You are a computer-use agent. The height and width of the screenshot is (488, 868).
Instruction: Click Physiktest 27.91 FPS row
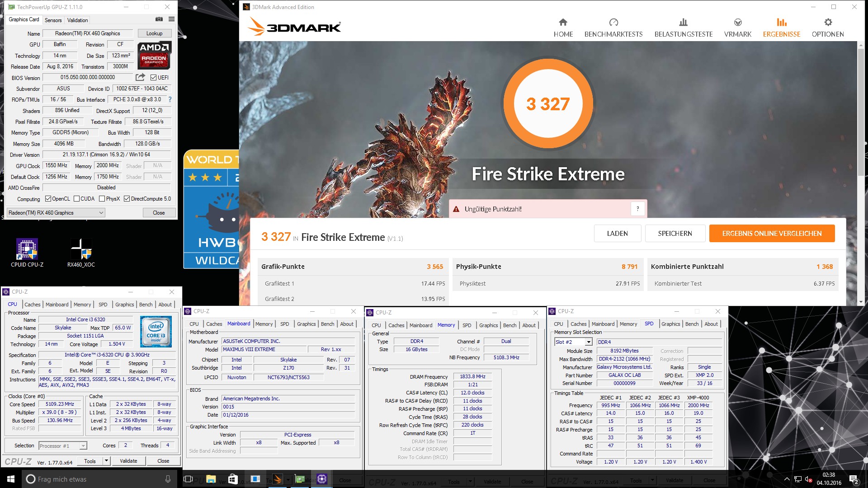coord(547,283)
